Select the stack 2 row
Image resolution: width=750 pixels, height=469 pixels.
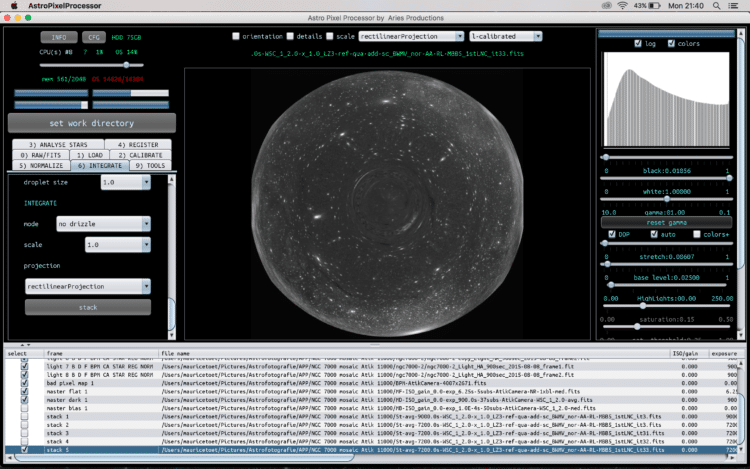click(x=371, y=425)
